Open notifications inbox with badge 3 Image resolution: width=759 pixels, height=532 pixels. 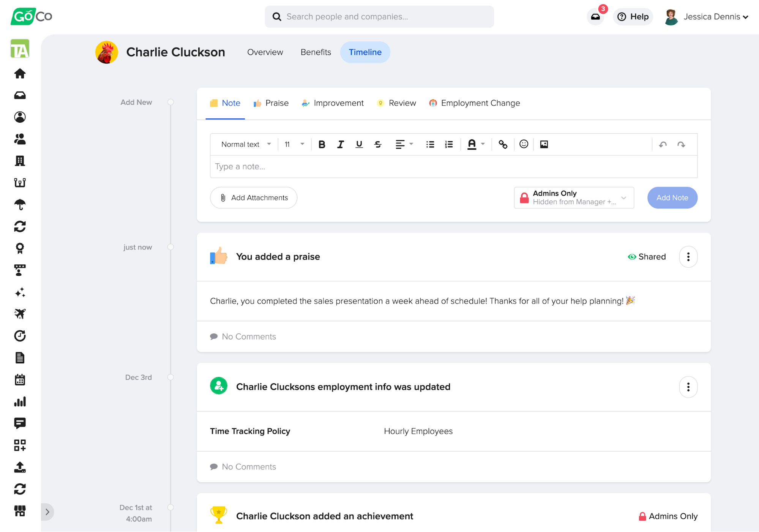tap(596, 17)
